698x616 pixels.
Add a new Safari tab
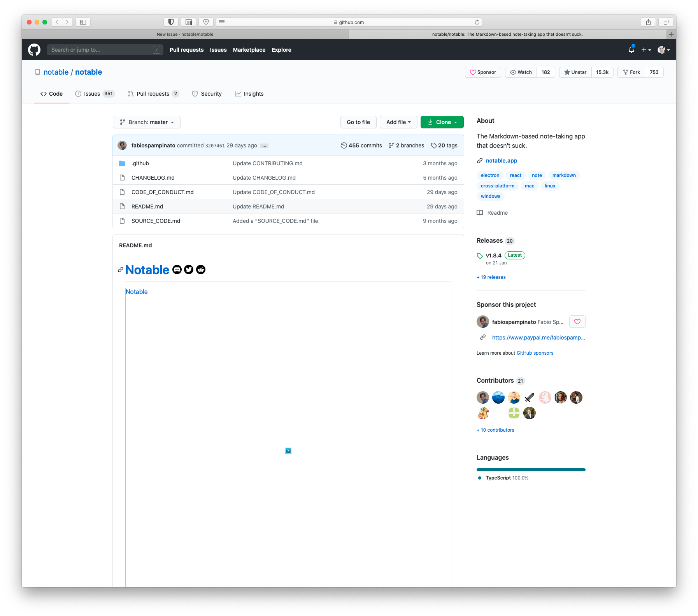click(671, 34)
